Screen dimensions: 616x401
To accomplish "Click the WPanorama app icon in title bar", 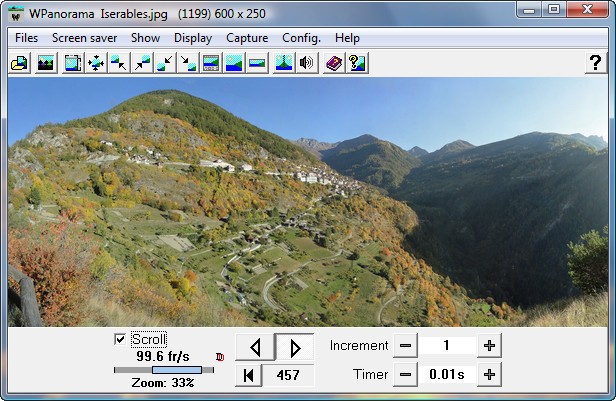I will [16, 14].
